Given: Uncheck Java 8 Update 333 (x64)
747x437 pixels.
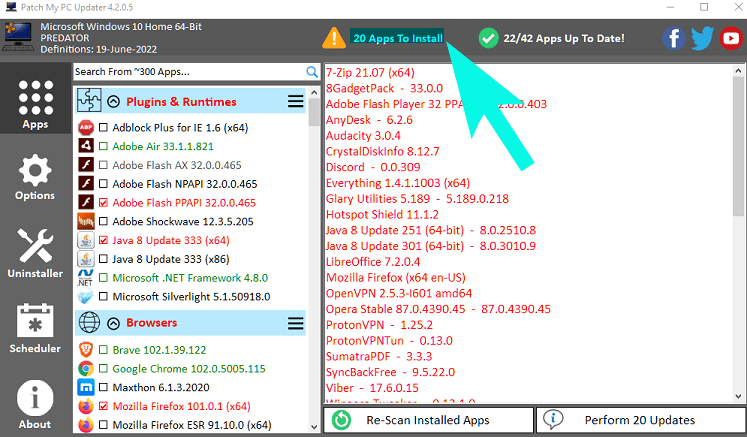Looking at the screenshot, I should (103, 240).
